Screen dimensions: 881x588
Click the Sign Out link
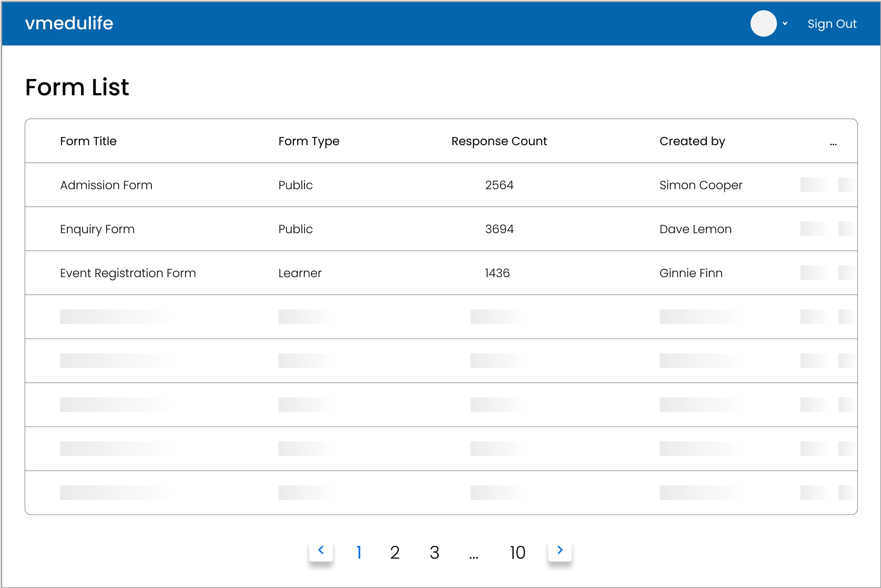click(832, 24)
